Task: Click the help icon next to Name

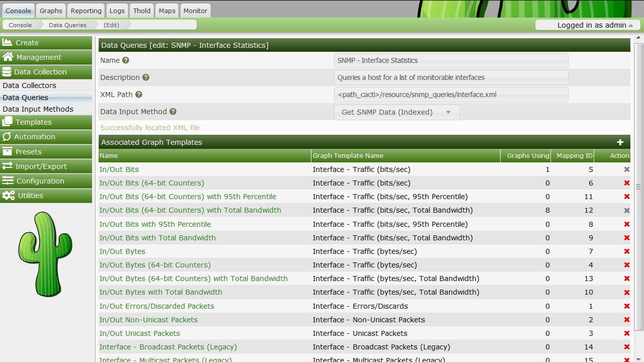Action: click(x=126, y=60)
